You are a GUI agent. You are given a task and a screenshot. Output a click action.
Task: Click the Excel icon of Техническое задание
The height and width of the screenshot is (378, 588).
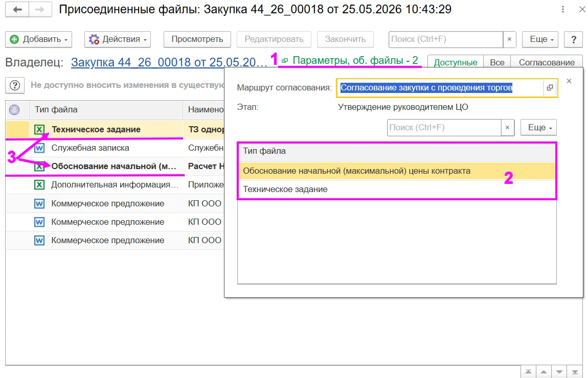(39, 130)
